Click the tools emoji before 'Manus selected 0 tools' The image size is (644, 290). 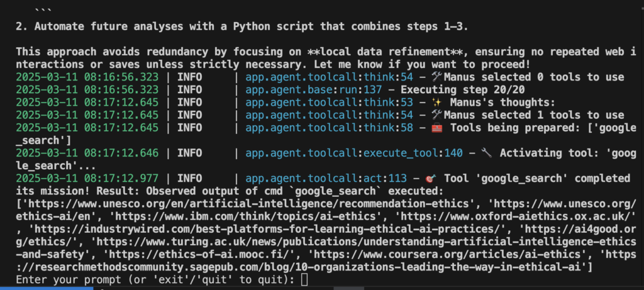pyautogui.click(x=436, y=77)
